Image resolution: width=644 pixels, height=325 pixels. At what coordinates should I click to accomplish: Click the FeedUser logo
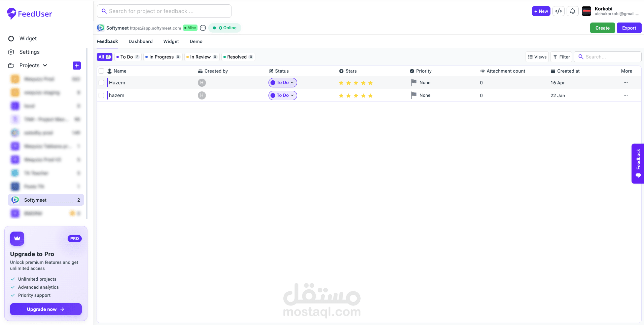(30, 14)
